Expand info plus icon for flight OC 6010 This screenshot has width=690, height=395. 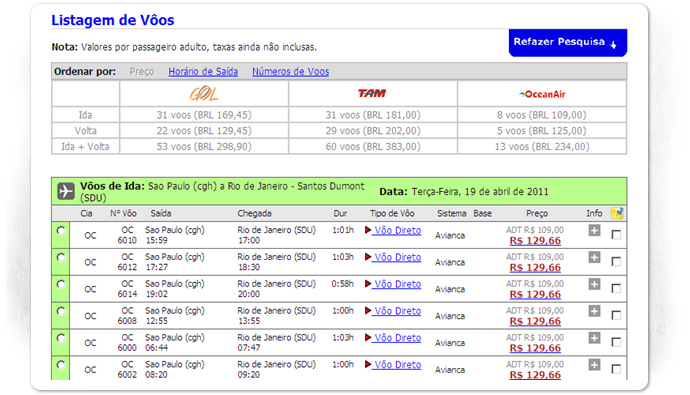pyautogui.click(x=594, y=230)
